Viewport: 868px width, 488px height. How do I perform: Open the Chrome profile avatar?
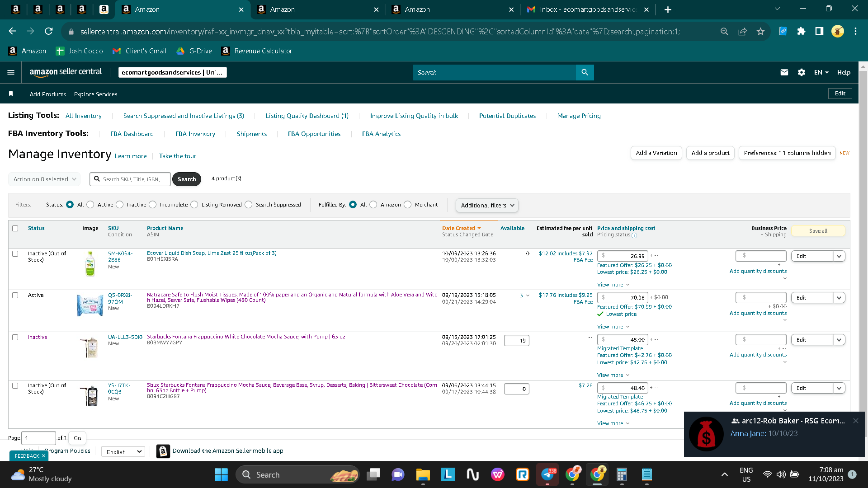pos(837,31)
